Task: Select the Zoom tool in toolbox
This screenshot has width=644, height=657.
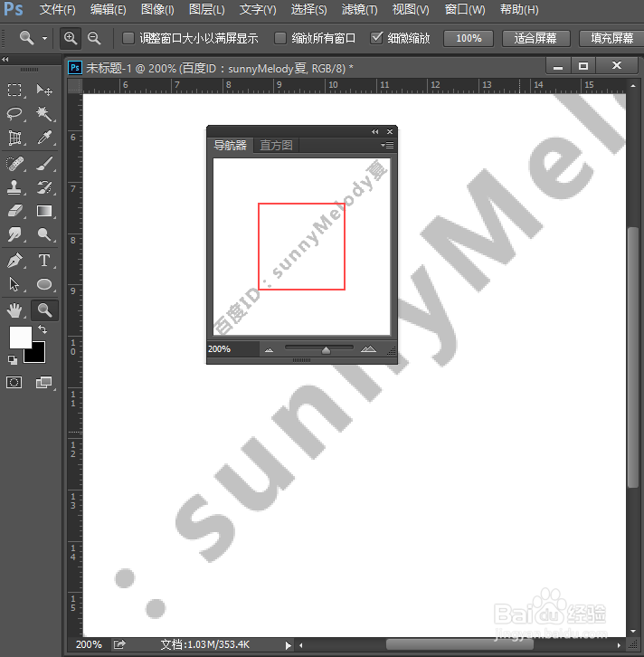Action: [x=44, y=310]
